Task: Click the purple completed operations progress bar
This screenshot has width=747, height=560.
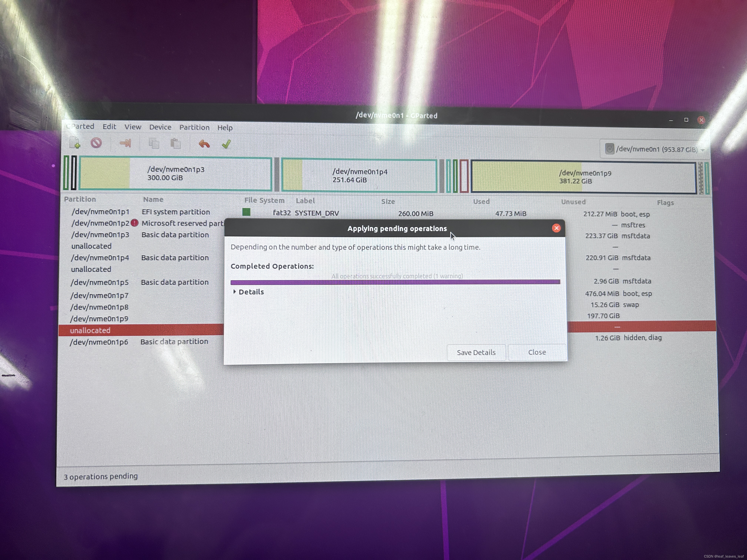Action: [395, 282]
